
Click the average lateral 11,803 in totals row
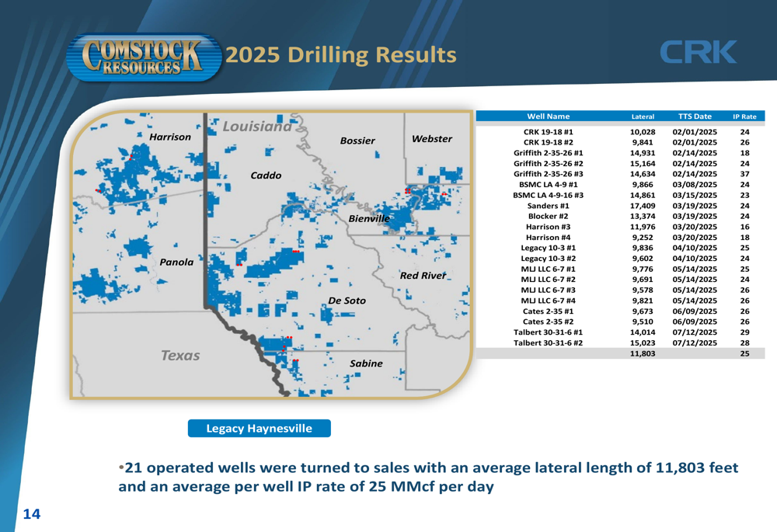coord(643,353)
